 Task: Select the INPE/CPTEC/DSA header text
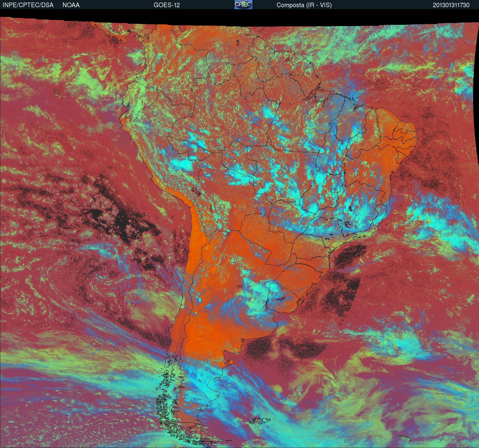click(28, 5)
